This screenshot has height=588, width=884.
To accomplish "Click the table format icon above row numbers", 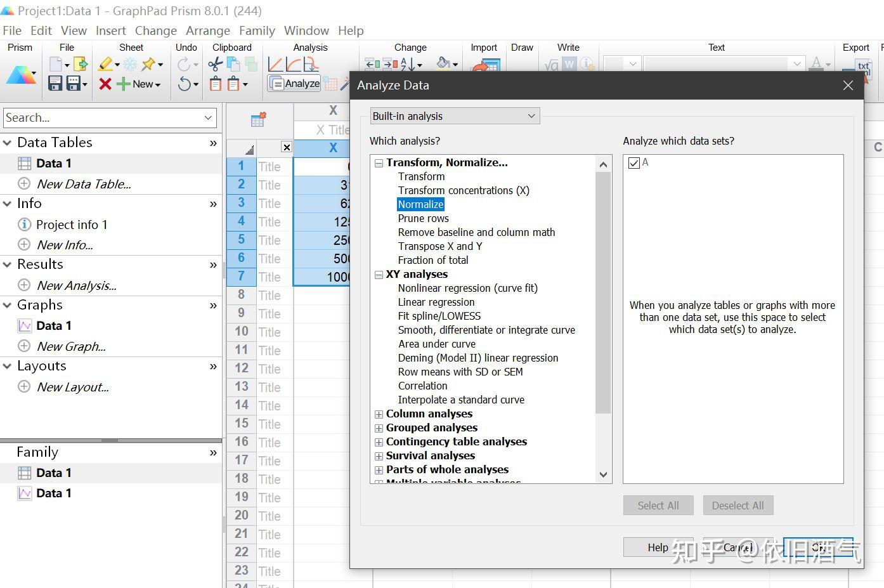I will 258,119.
